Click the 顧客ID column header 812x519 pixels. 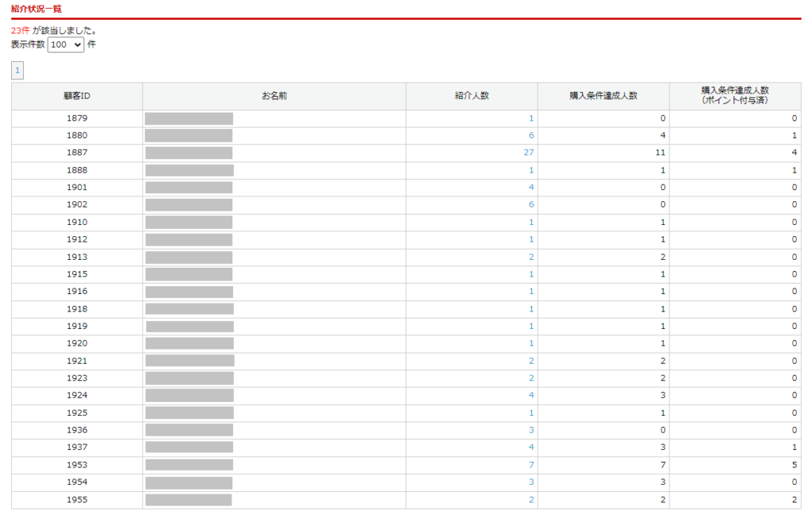pos(77,96)
